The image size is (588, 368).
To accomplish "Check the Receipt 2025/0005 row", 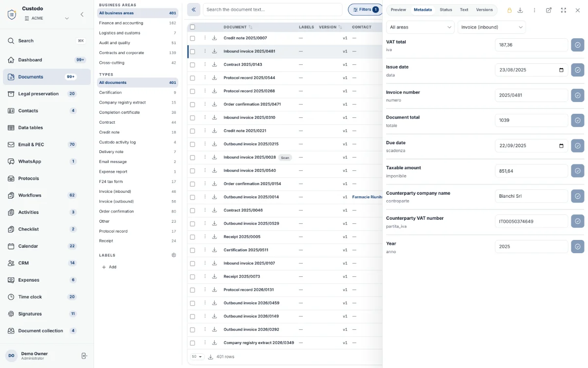I will tap(193, 237).
